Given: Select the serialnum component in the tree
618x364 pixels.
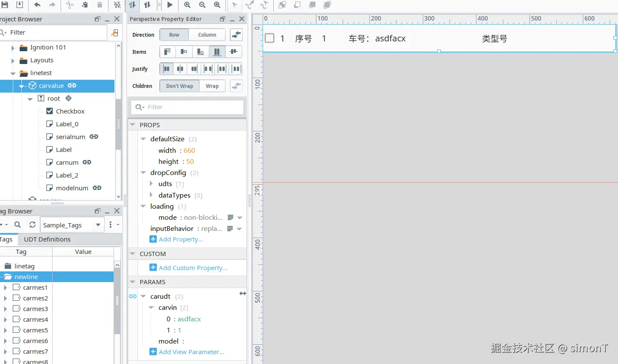Looking at the screenshot, I should [70, 137].
